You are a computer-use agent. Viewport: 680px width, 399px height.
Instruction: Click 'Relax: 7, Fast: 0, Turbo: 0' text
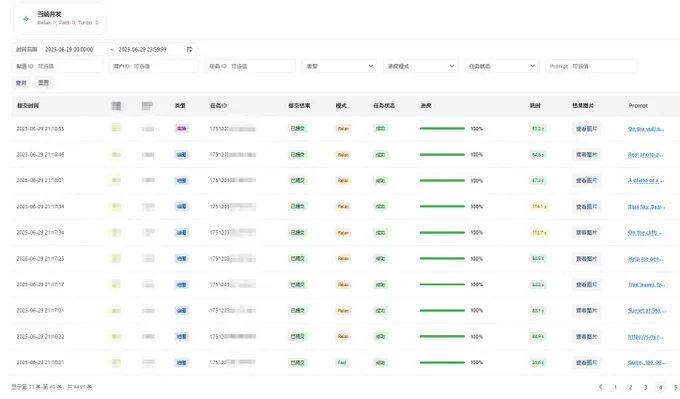coord(68,23)
